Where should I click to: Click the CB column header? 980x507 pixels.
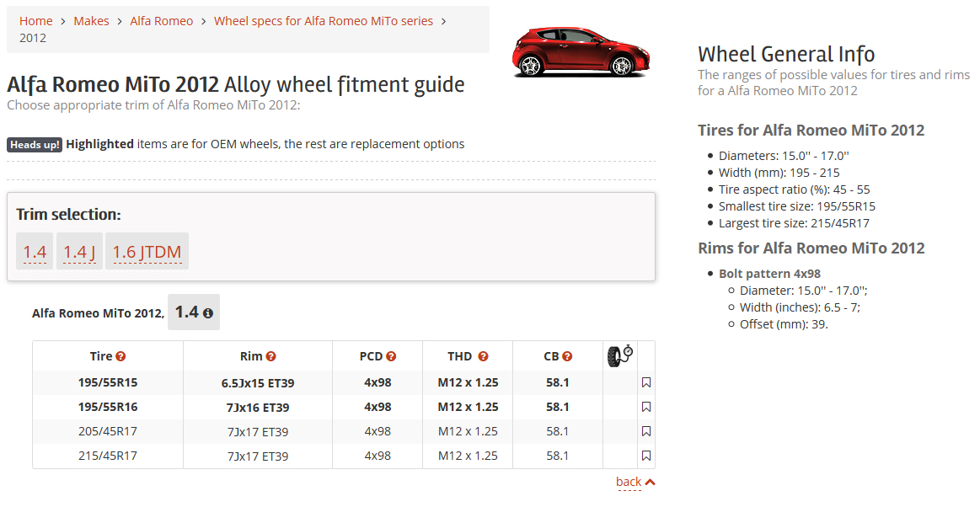click(558, 356)
